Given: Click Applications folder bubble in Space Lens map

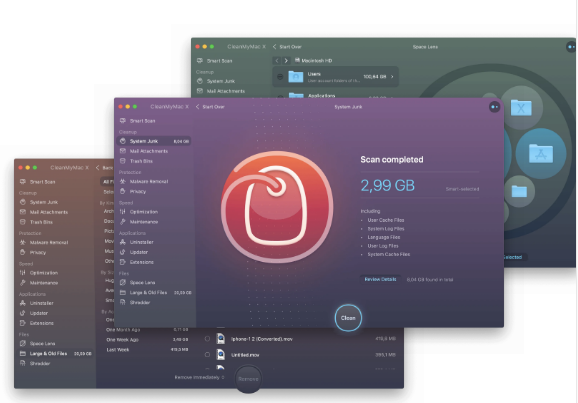Looking at the screenshot, I should 541,153.
